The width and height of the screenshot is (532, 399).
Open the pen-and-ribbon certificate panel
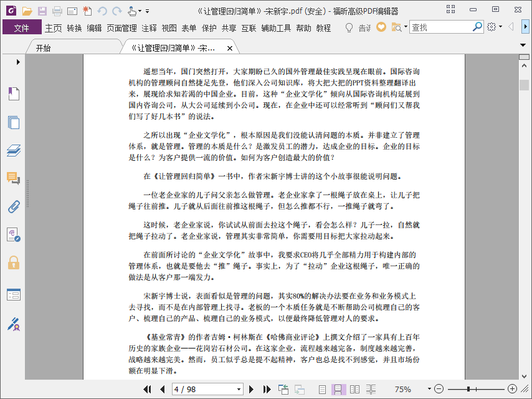coord(14,324)
